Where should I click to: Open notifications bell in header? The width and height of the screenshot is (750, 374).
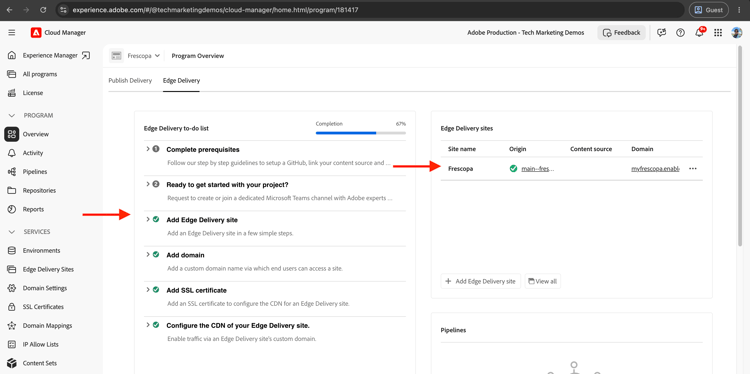click(x=699, y=33)
